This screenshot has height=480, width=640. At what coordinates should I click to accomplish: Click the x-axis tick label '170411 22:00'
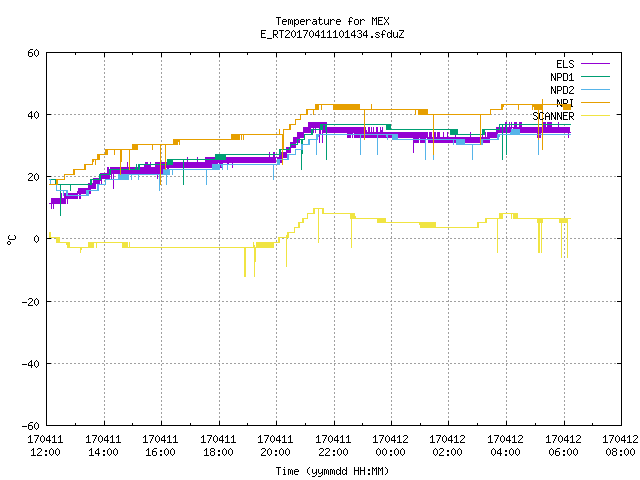coord(333,446)
